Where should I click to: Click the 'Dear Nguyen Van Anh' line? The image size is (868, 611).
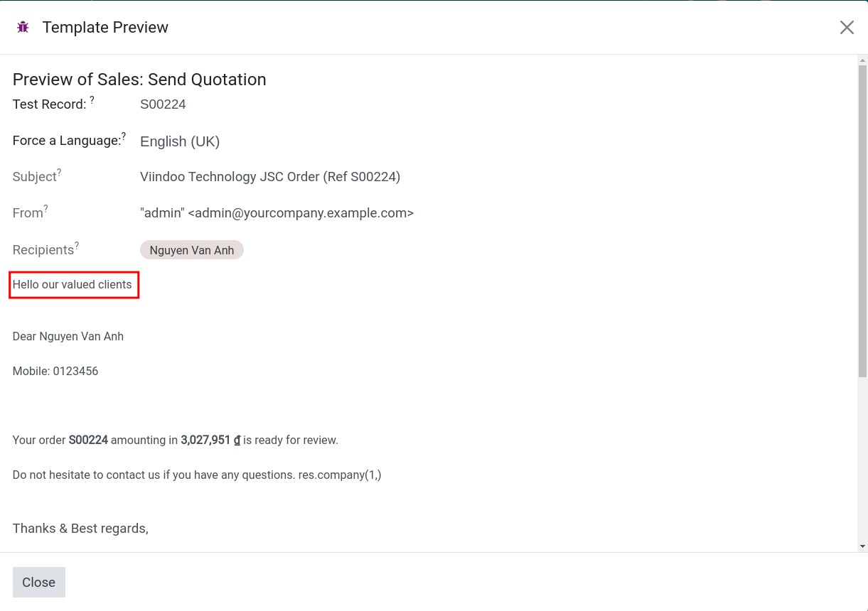pyautogui.click(x=68, y=337)
